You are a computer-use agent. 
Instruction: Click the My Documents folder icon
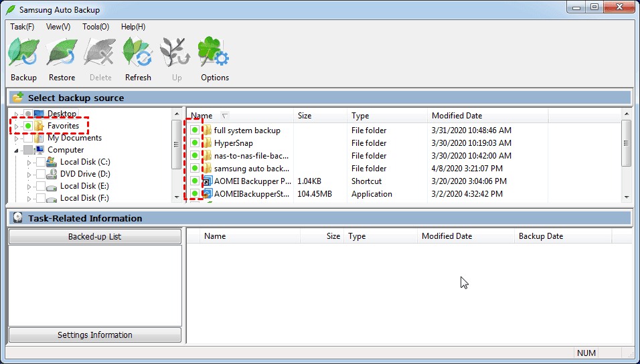pos(39,138)
